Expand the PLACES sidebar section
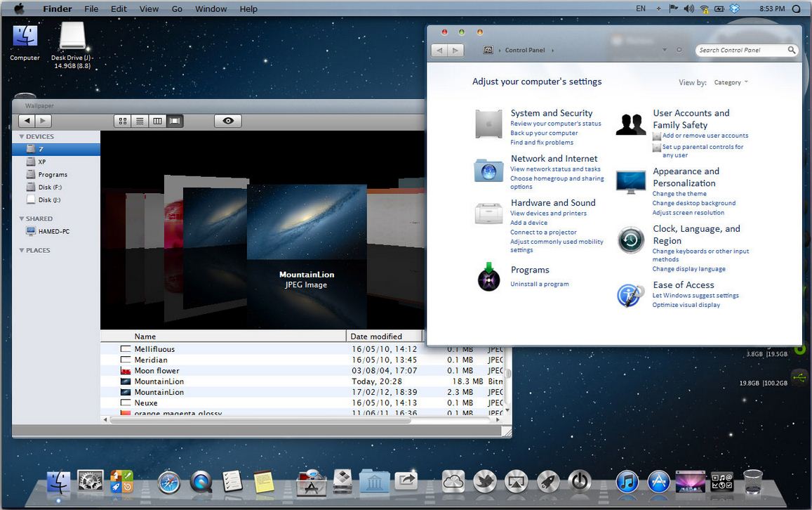This screenshot has width=812, height=510. [x=22, y=250]
